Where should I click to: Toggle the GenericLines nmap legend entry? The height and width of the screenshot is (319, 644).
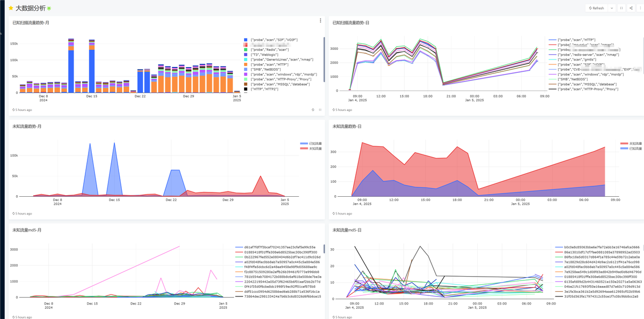click(x=279, y=60)
